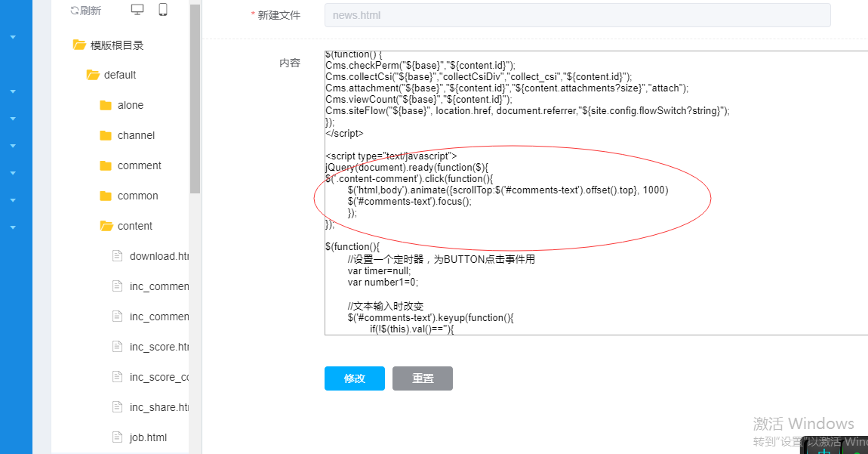Focus the news.html filename field
Viewport: 868px width, 454px height.
[x=577, y=15]
